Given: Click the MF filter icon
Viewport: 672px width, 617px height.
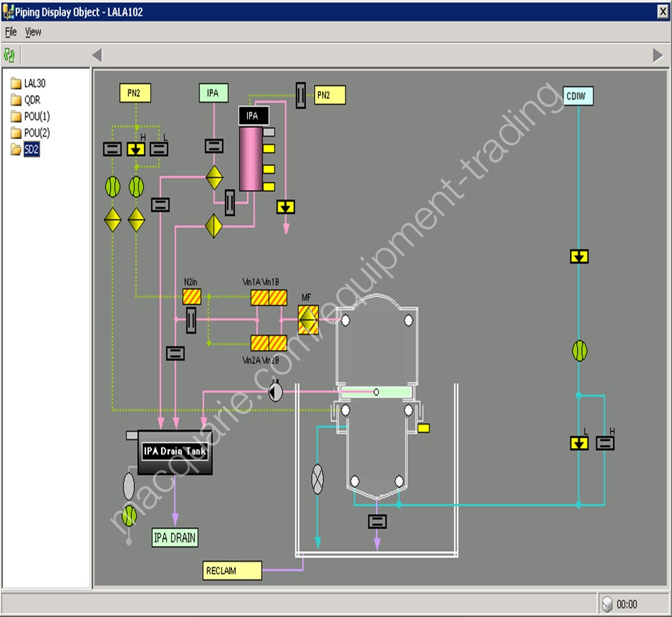Looking at the screenshot, I should click(x=308, y=320).
